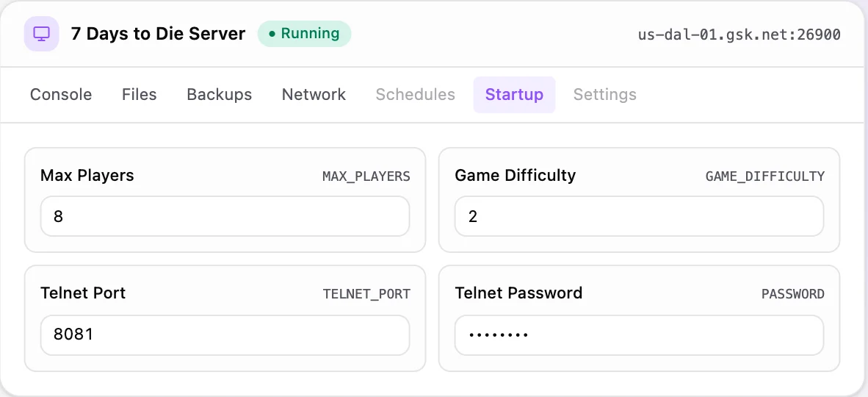Select the Schedules tab

point(415,95)
